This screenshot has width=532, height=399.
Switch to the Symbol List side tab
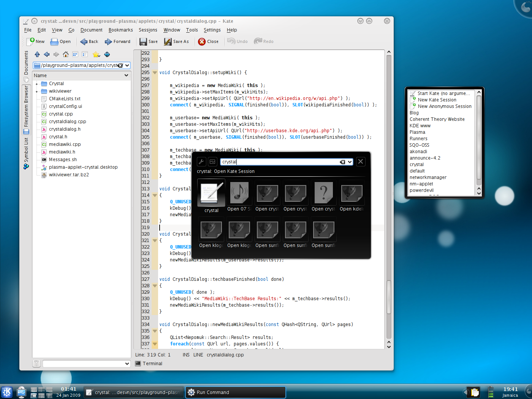click(26, 153)
